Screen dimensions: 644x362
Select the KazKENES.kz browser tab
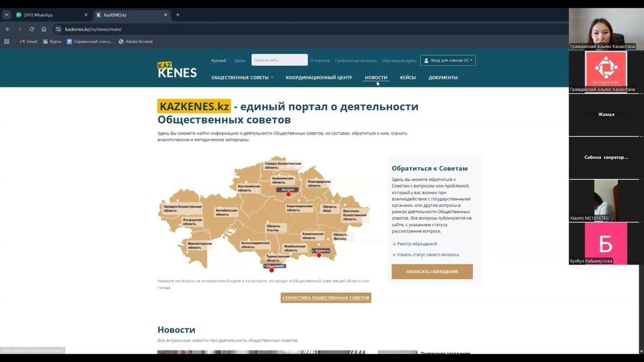(132, 15)
